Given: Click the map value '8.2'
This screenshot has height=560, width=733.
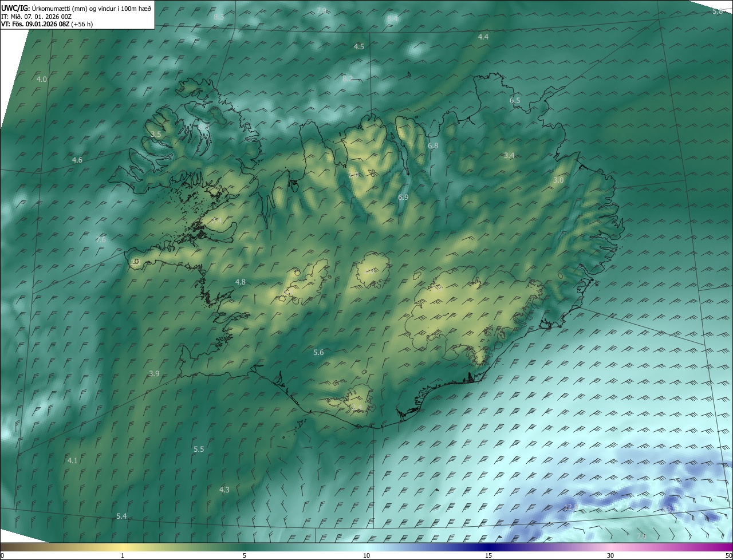Looking at the screenshot, I should pos(348,78).
